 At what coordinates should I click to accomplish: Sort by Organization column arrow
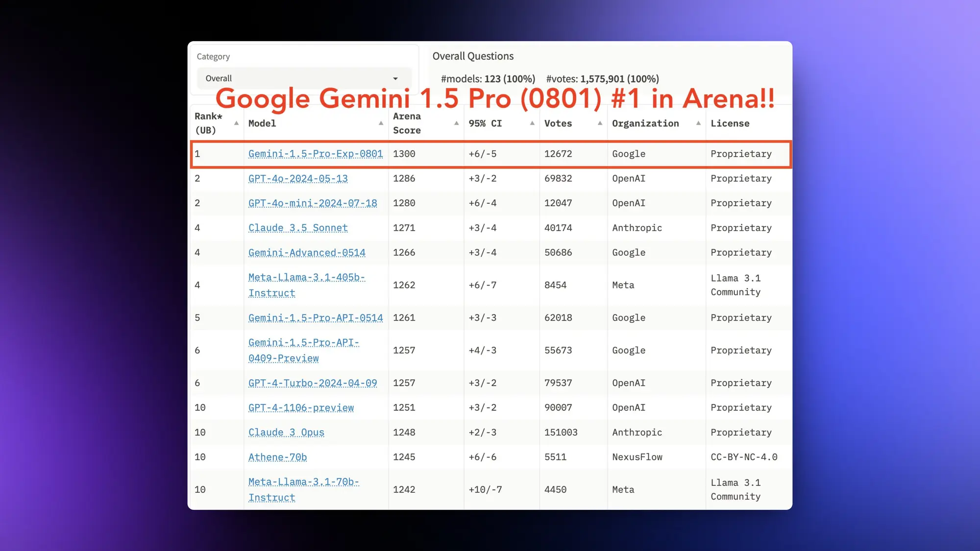tap(698, 123)
